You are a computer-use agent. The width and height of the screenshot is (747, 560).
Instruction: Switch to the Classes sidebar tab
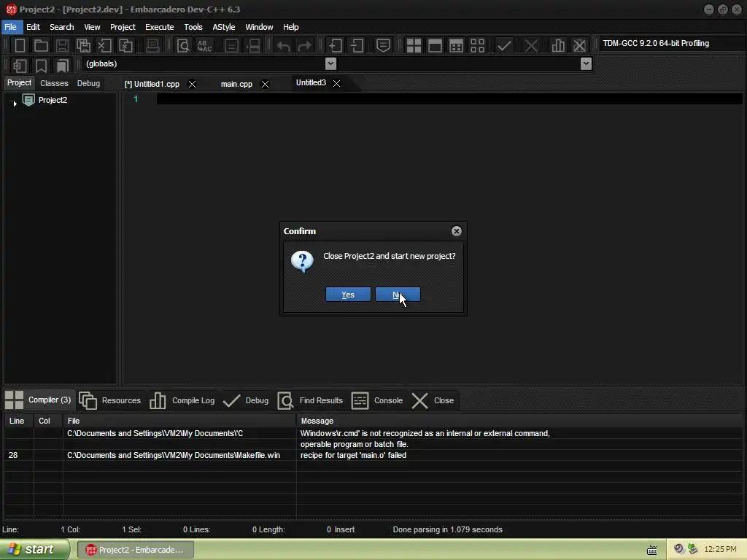click(x=54, y=83)
